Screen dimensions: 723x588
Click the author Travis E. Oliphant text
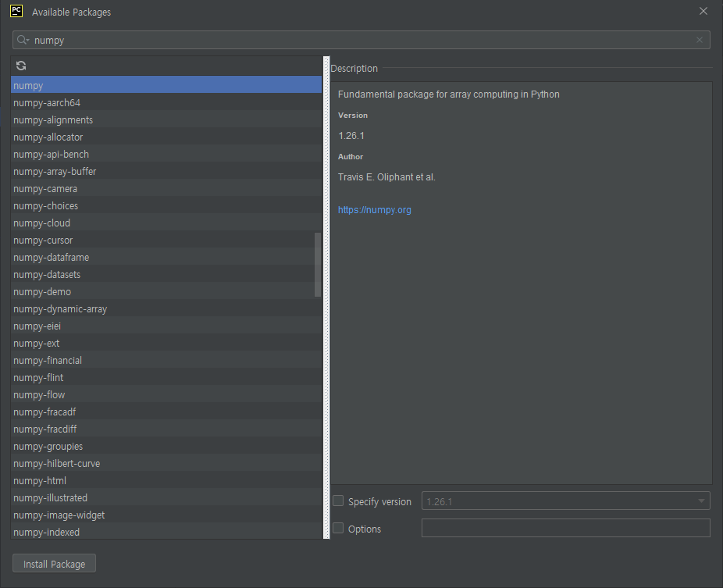386,177
